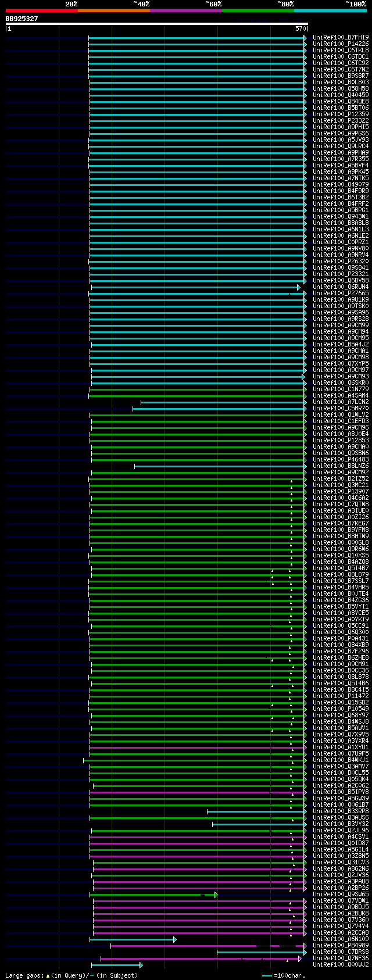
Task: Select hit label UniRef100_Q9R6W6
Action: coord(341,549)
